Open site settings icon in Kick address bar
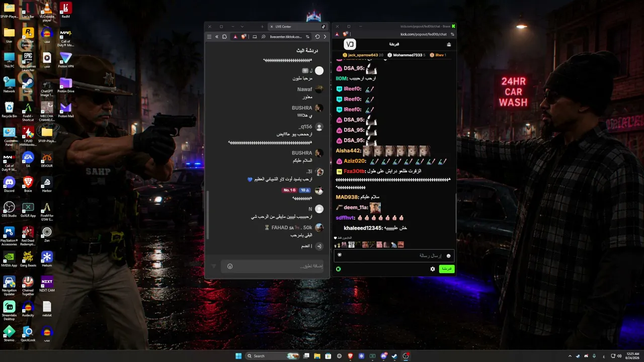The height and width of the screenshot is (362, 644). tap(452, 34)
